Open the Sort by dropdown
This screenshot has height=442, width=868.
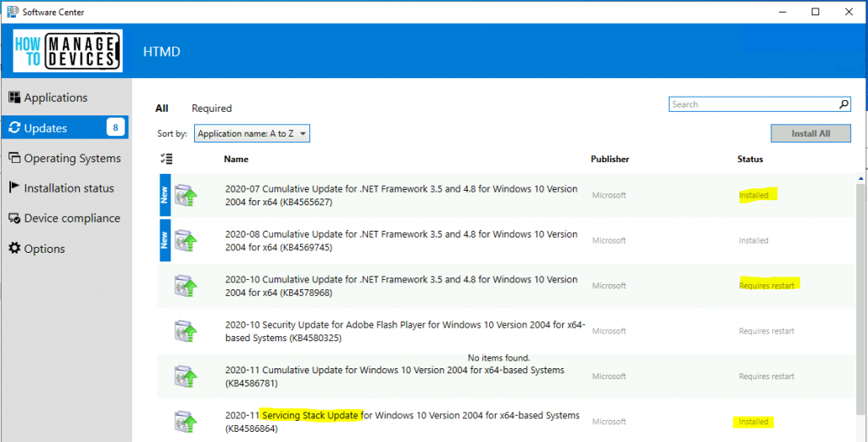252,133
